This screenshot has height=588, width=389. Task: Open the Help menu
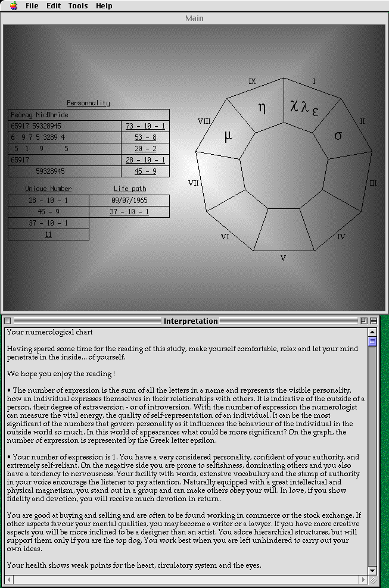(x=104, y=5)
